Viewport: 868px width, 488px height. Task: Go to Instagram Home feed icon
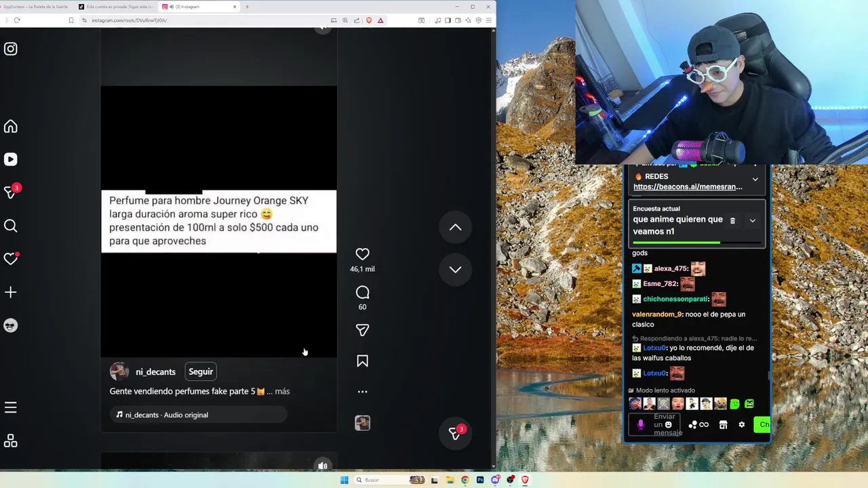(11, 127)
